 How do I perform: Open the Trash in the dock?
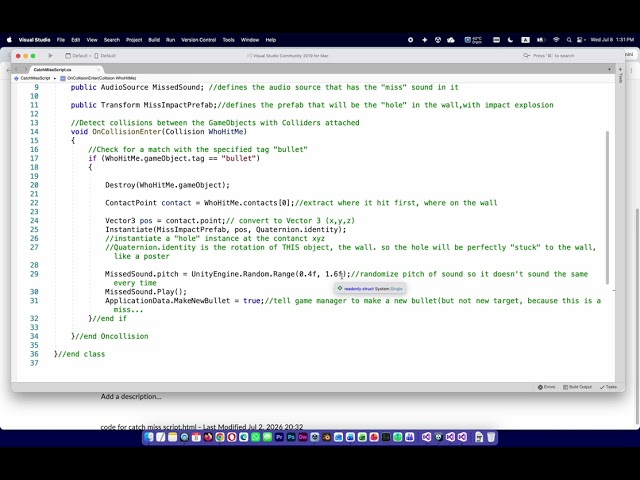click(x=491, y=438)
